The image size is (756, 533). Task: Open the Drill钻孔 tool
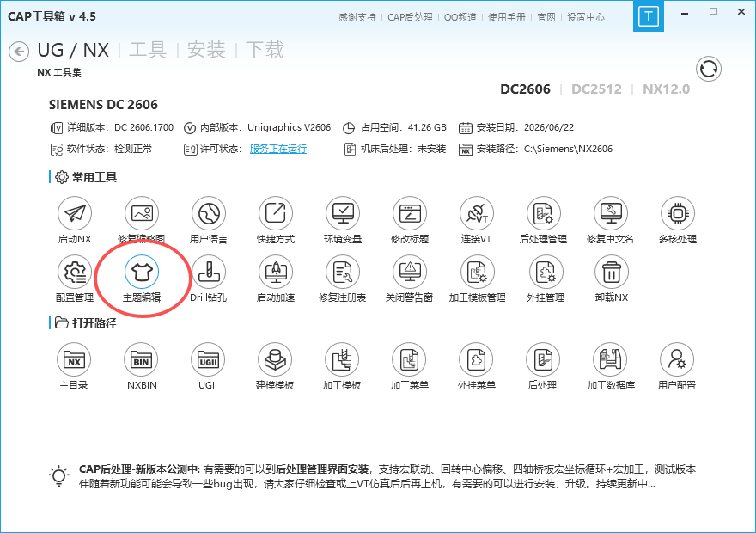click(x=209, y=272)
